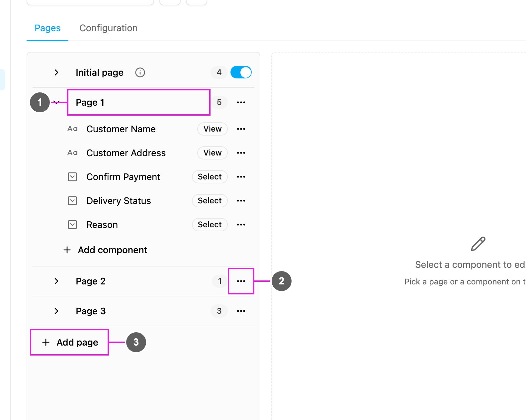
Task: Open the more options menu for Page 2
Action: point(241,281)
